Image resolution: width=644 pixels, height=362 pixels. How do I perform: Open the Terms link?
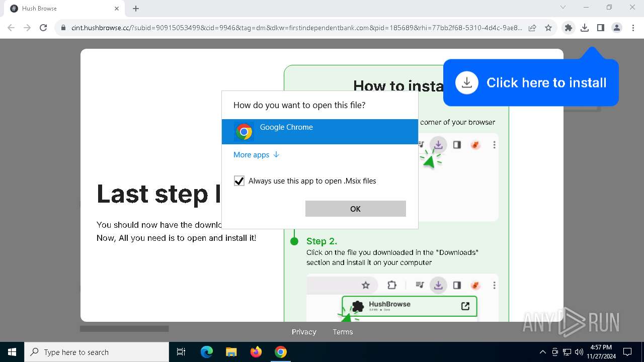[343, 332]
